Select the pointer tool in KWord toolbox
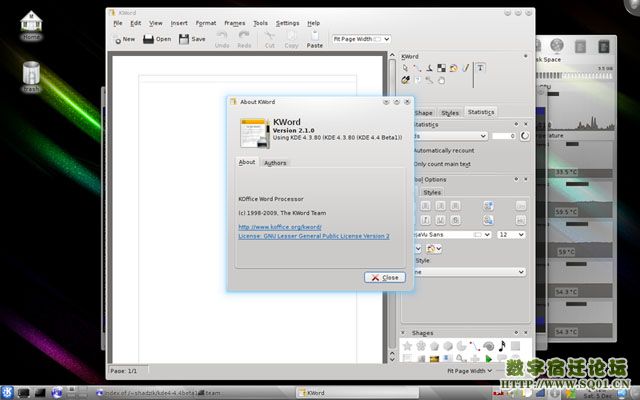The height and width of the screenshot is (400, 640). (405, 68)
